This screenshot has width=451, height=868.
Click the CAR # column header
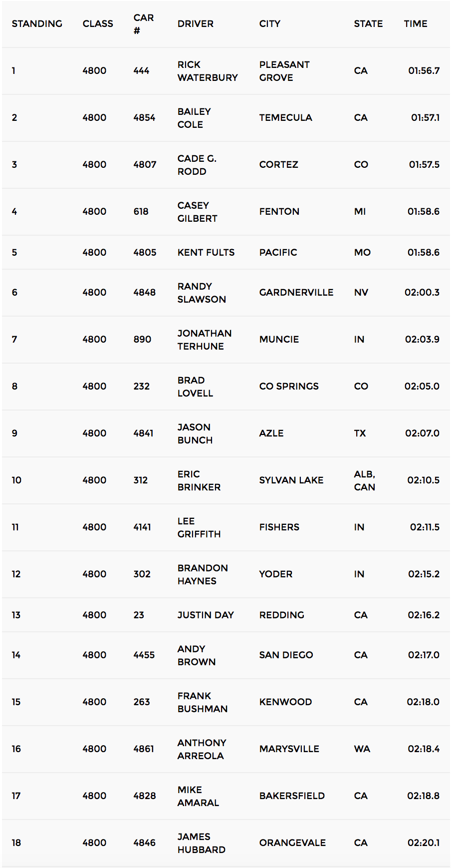[x=144, y=24]
